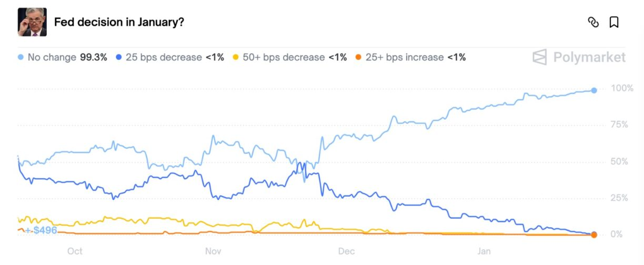Image resolution: width=644 pixels, height=265 pixels.
Task: Click the copy link icon
Action: pyautogui.click(x=593, y=22)
